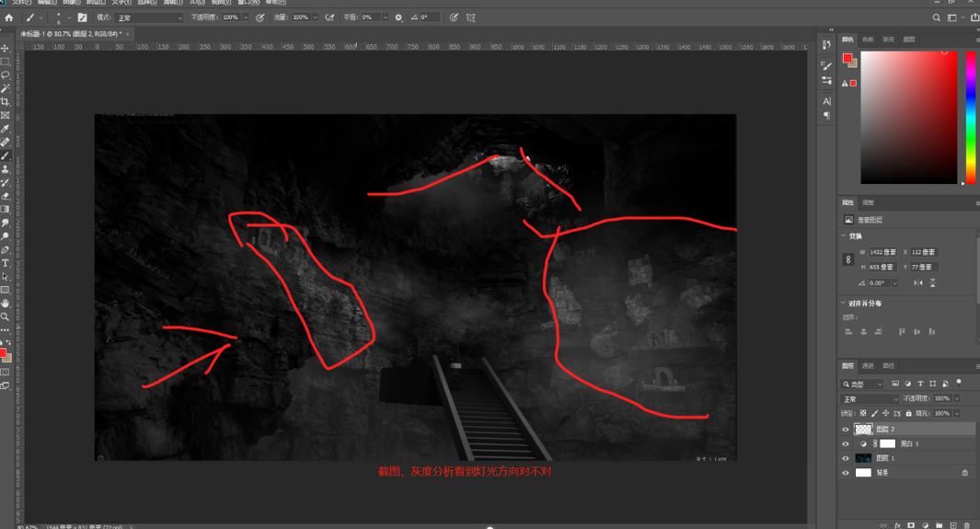
Task: Select the Crop tool
Action: pos(6,102)
